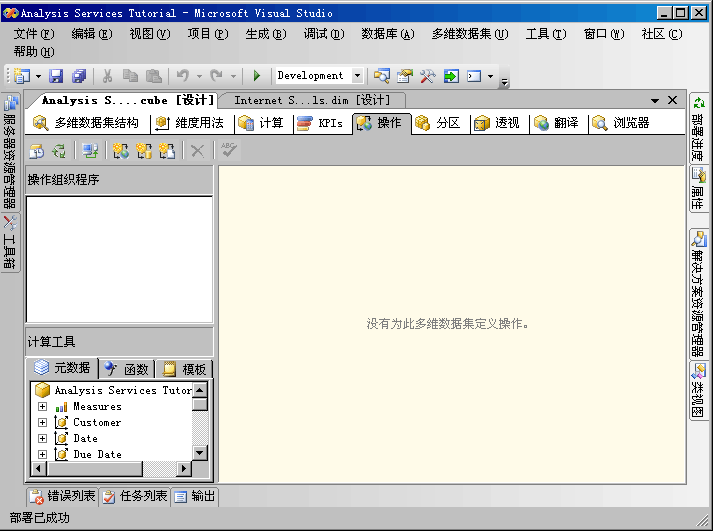713x531 pixels.
Task: Expand the Customer tree node
Action: 42,422
